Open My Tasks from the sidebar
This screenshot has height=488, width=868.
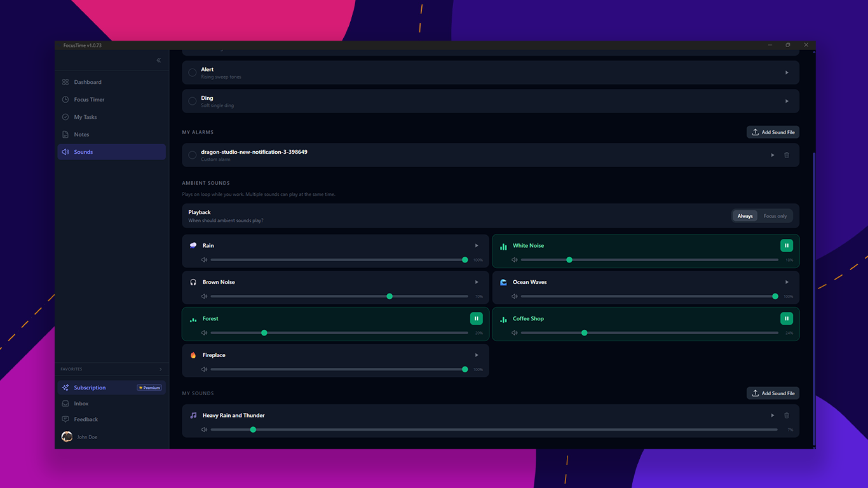[111, 117]
